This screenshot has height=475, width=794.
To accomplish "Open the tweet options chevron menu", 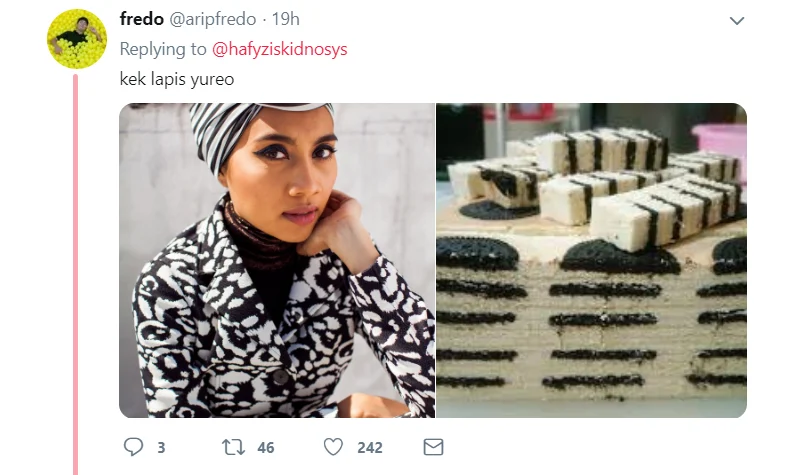I will click(737, 21).
